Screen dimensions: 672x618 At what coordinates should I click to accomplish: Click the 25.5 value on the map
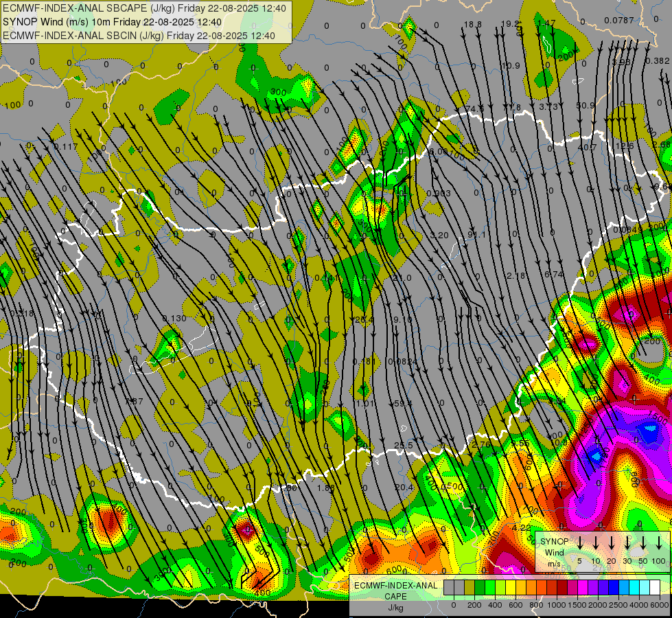(404, 445)
